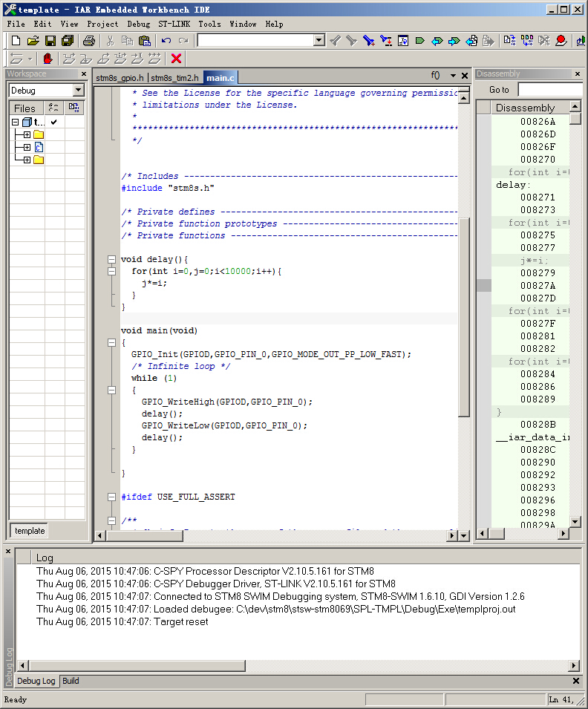Click the Open file folder icon
588x709 pixels.
pos(33,40)
